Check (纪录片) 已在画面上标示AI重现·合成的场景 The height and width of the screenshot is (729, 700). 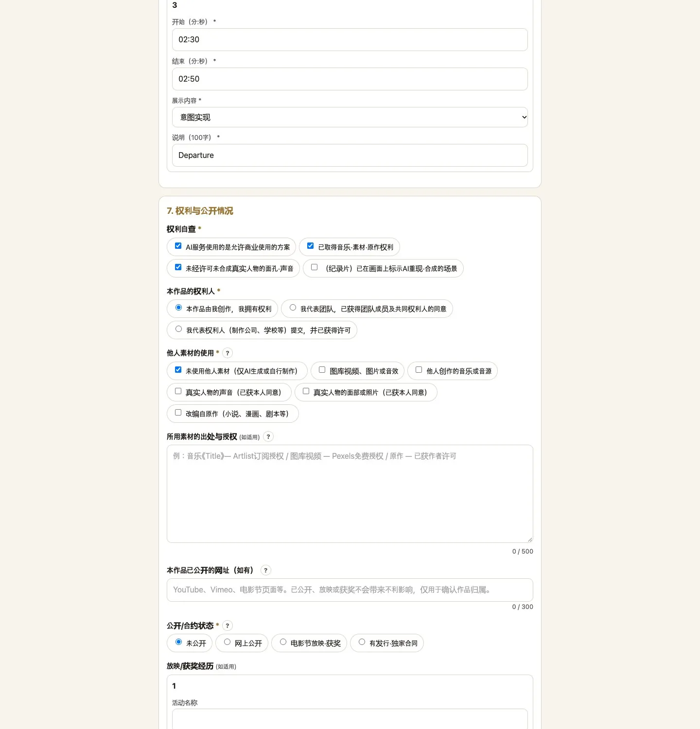coord(315,267)
